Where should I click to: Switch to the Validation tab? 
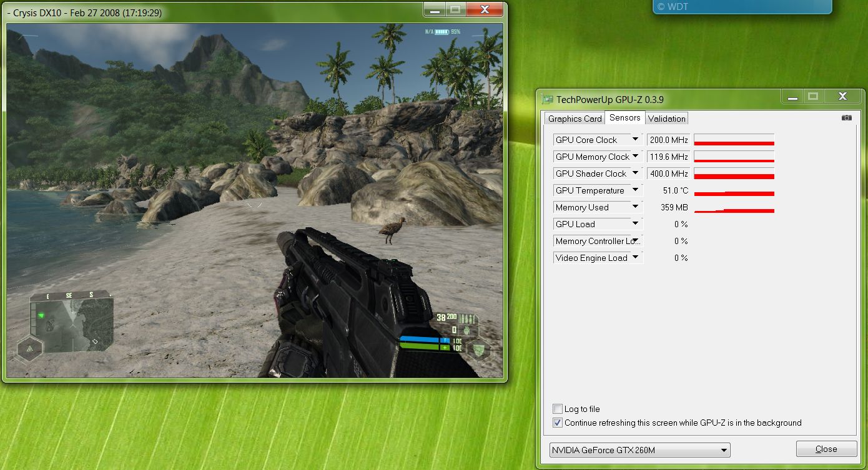[666, 119]
